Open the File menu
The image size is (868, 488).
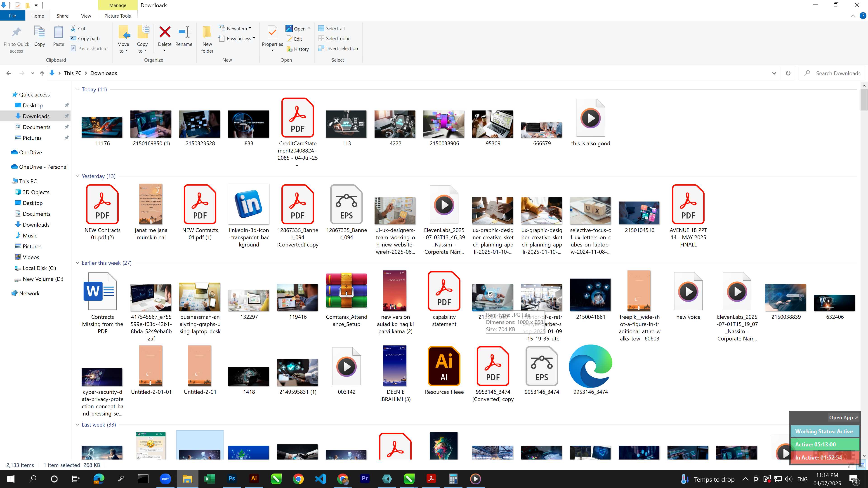[12, 16]
